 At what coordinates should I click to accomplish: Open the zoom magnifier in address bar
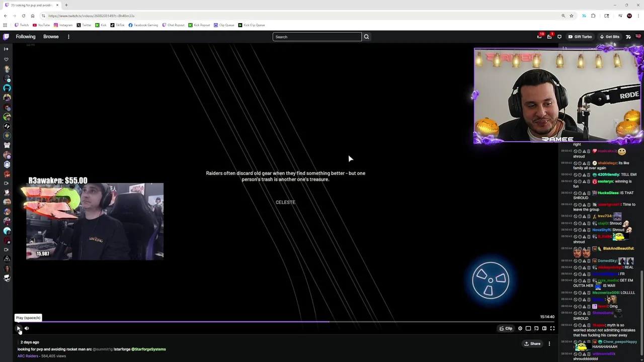563,16
